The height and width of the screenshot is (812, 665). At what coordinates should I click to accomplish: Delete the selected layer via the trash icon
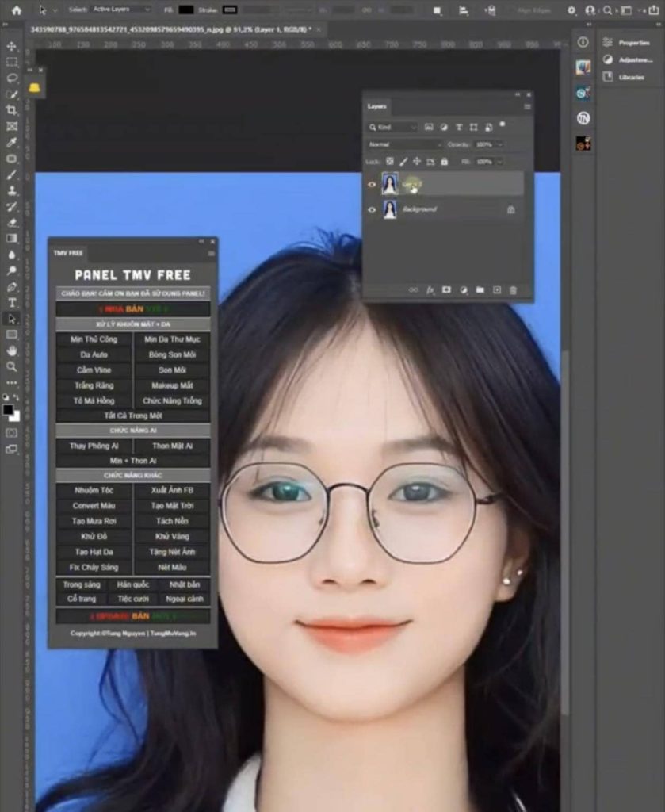513,290
